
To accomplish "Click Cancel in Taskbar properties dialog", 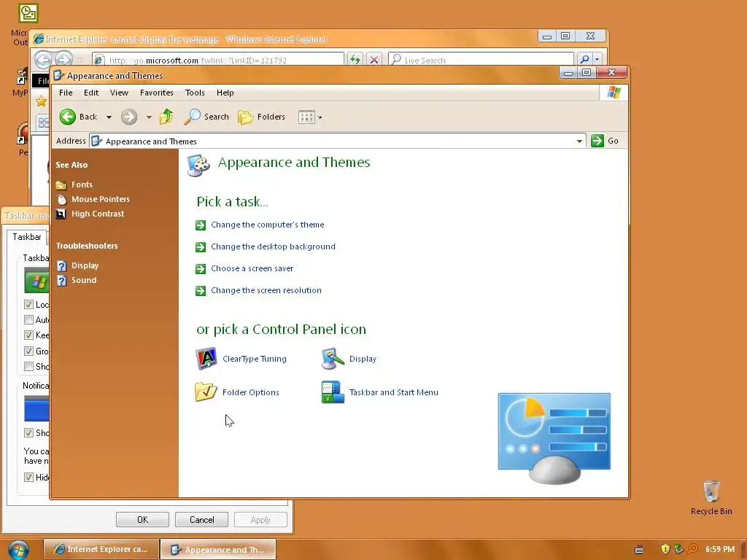I will tap(201, 519).
